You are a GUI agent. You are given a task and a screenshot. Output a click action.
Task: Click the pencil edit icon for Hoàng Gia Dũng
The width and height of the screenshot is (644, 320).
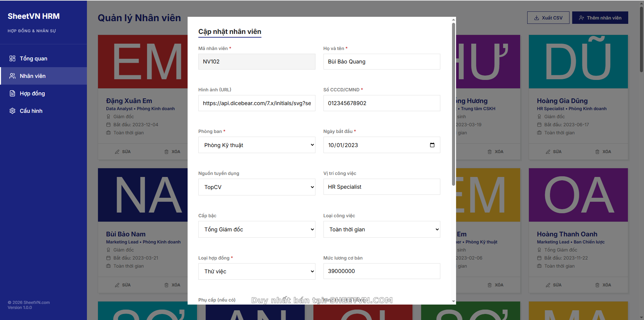click(548, 152)
